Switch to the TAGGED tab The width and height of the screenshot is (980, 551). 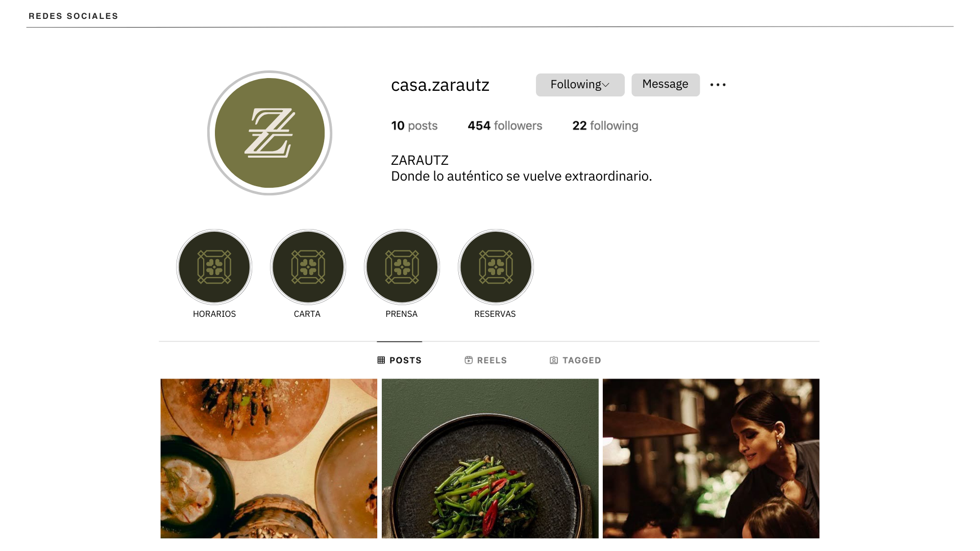575,360
